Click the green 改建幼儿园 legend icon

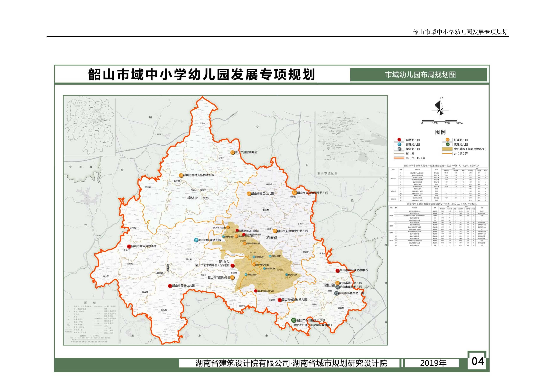447,144
